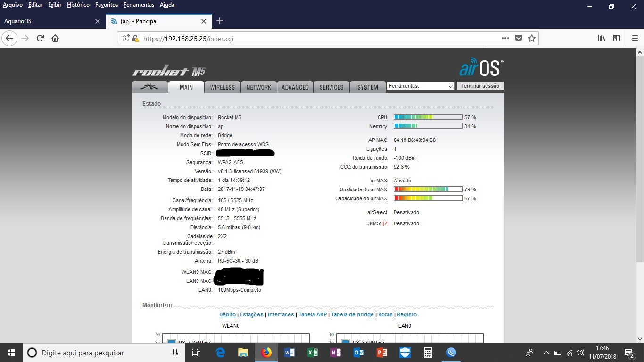Open Task View on the taskbar
This screenshot has height=362, width=644.
[x=197, y=353]
